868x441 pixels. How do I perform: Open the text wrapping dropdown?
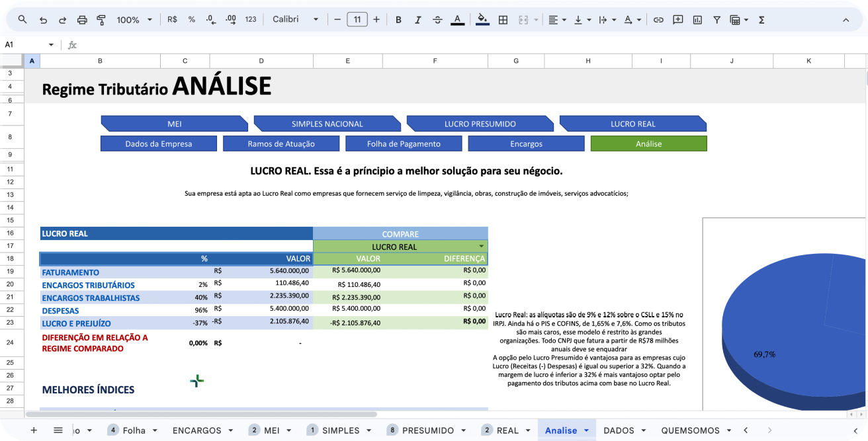[x=606, y=20]
